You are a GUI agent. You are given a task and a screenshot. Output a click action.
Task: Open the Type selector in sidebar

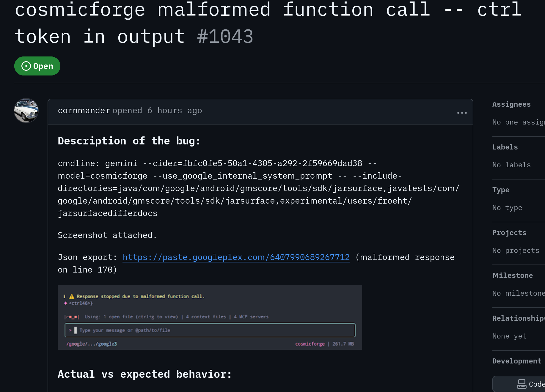(x=501, y=190)
